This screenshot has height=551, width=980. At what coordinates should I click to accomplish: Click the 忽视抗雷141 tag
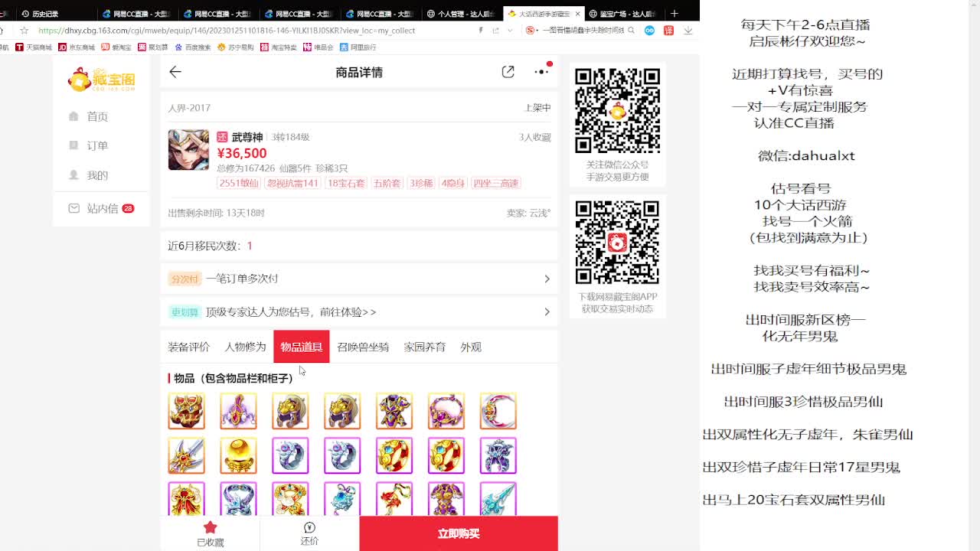pos(292,183)
